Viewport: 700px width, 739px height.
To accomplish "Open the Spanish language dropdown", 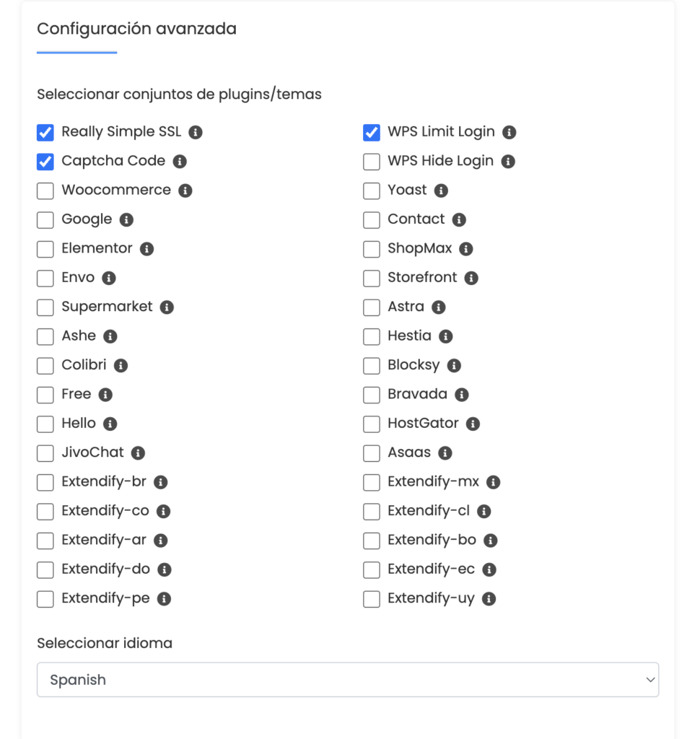I will [348, 680].
